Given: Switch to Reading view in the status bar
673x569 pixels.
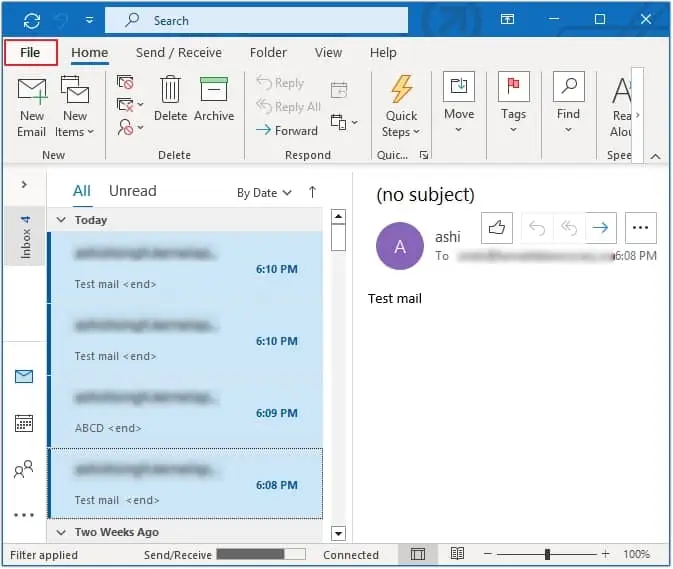Looking at the screenshot, I should [457, 554].
